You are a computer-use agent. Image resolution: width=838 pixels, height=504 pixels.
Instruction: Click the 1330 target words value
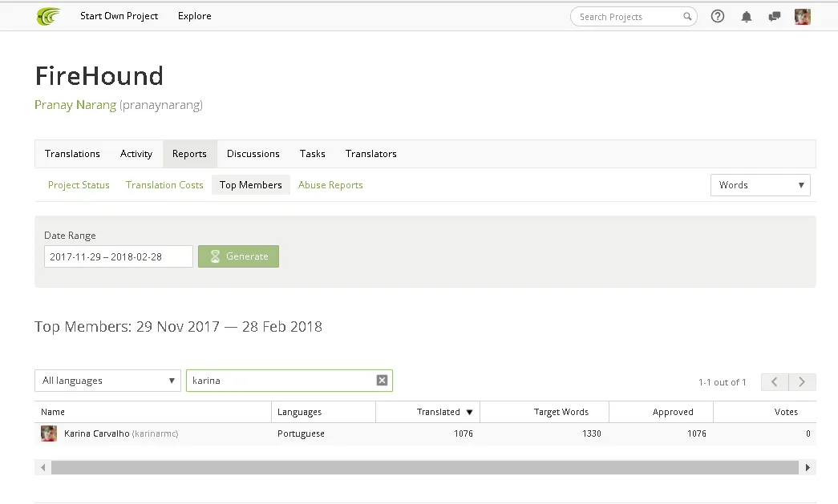592,433
